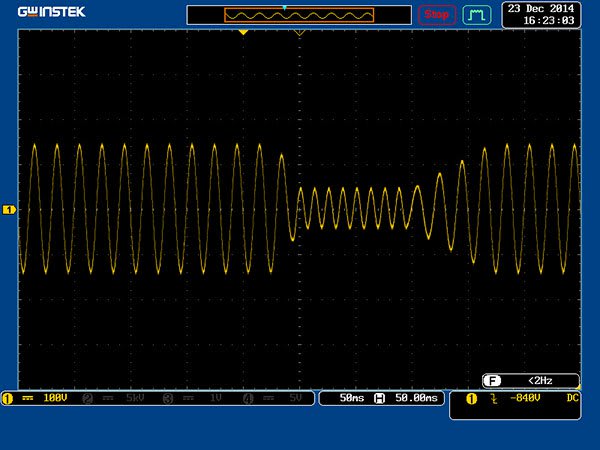Click the dimmed channel 4 badge
Image resolution: width=600 pixels, height=450 pixels.
(248, 399)
